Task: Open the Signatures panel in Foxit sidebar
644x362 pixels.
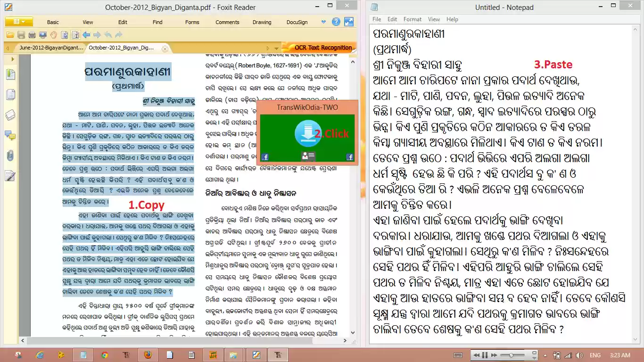Action: click(x=10, y=176)
